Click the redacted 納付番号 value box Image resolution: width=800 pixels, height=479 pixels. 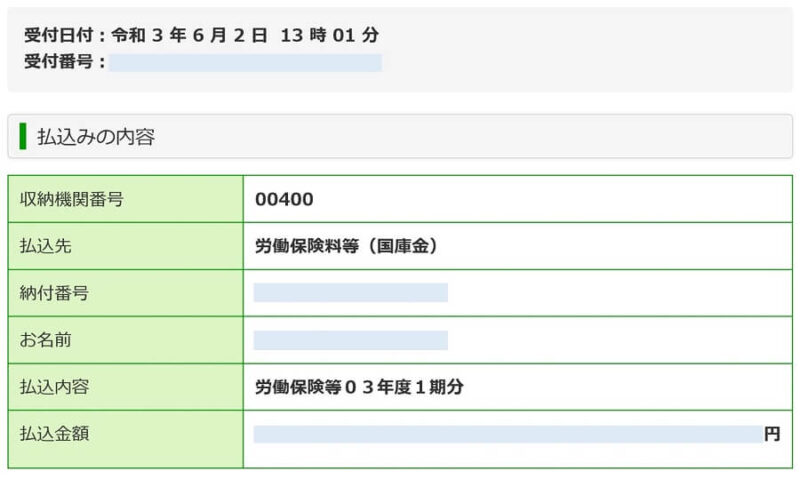pyautogui.click(x=351, y=293)
